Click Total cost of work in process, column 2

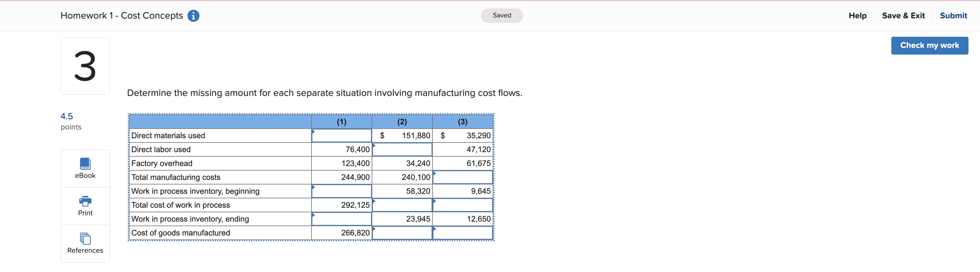click(402, 205)
